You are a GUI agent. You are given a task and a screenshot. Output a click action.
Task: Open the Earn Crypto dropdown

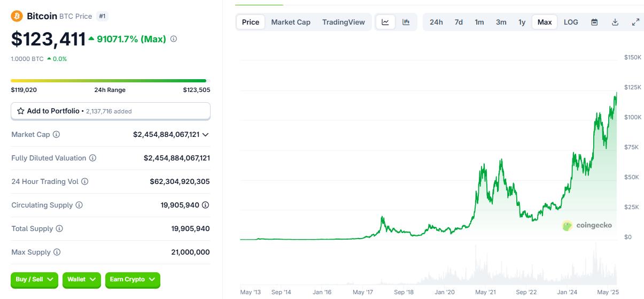click(x=132, y=280)
